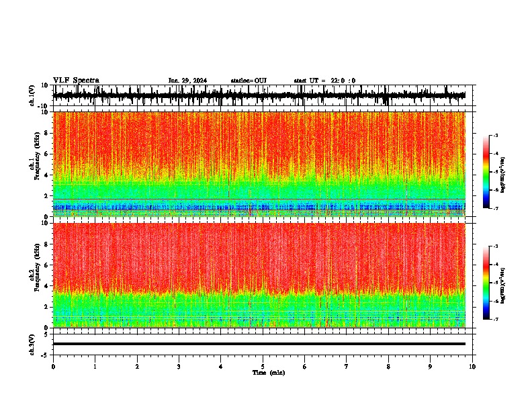Click the ch.2 "Frequency (kHz)" axis label
Image resolution: width=532 pixels, height=411 pixels.
[37, 267]
